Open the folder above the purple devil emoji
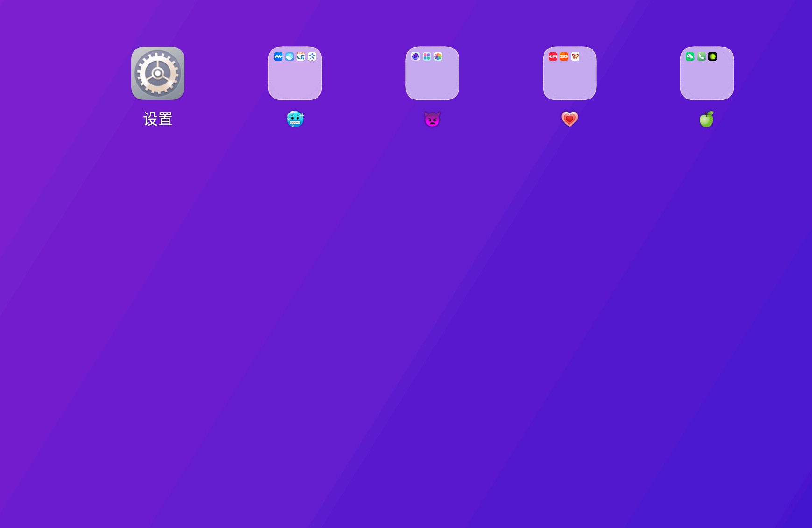The height and width of the screenshot is (528, 812). [432, 79]
